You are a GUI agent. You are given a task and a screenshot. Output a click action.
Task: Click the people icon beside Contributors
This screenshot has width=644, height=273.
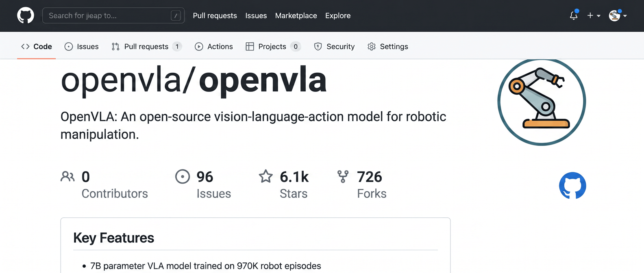click(67, 176)
